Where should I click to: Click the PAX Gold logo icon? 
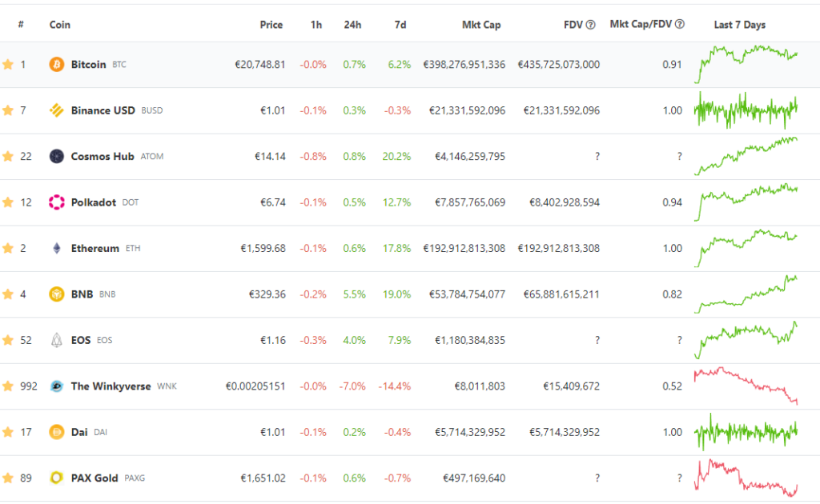coord(57,478)
